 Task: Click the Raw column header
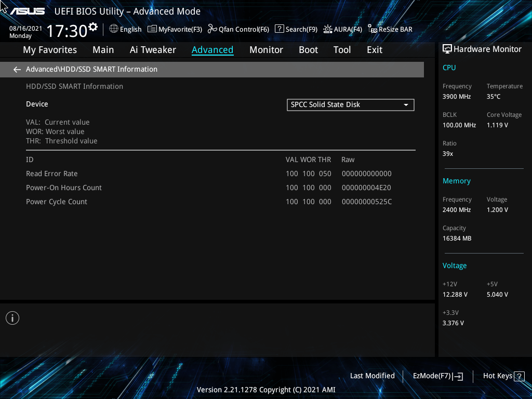point(348,160)
